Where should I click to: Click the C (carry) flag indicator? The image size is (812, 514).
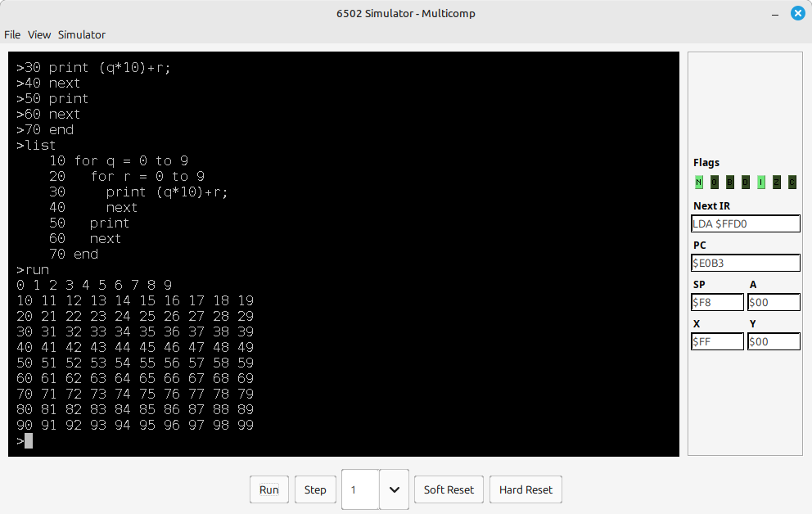792,183
